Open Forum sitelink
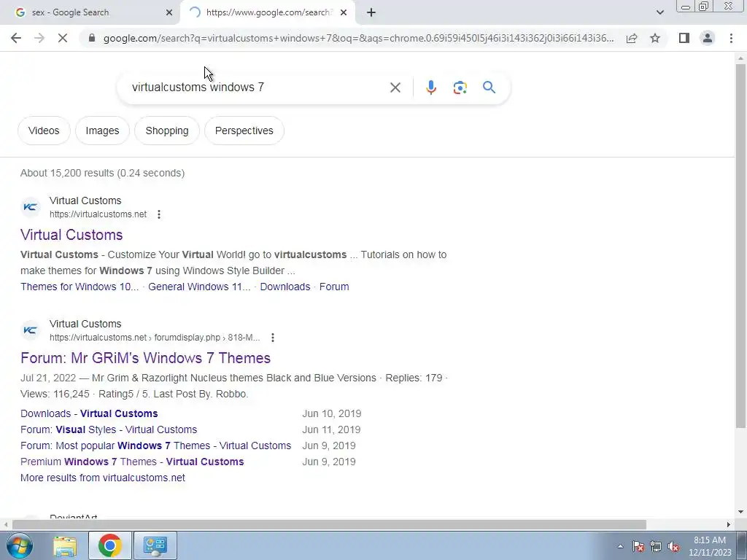The width and height of the screenshot is (747, 560). point(334,287)
